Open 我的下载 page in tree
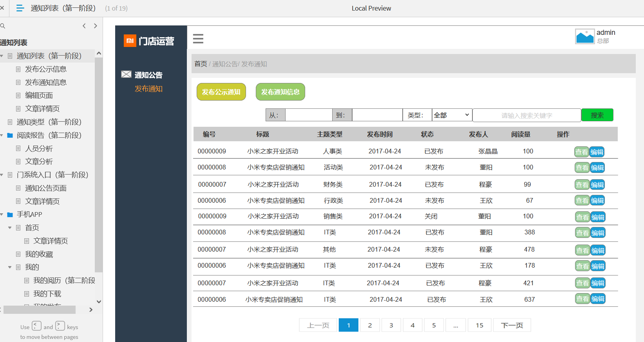644x342 pixels. tap(47, 294)
